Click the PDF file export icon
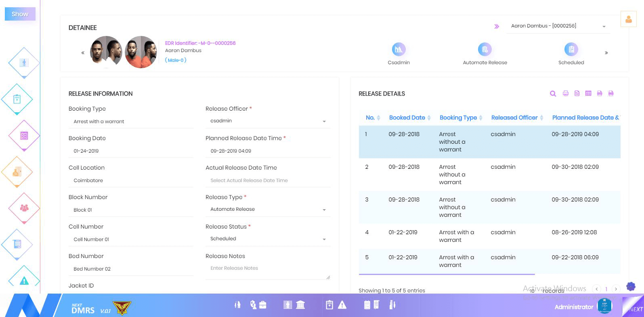644x317 pixels. click(600, 93)
